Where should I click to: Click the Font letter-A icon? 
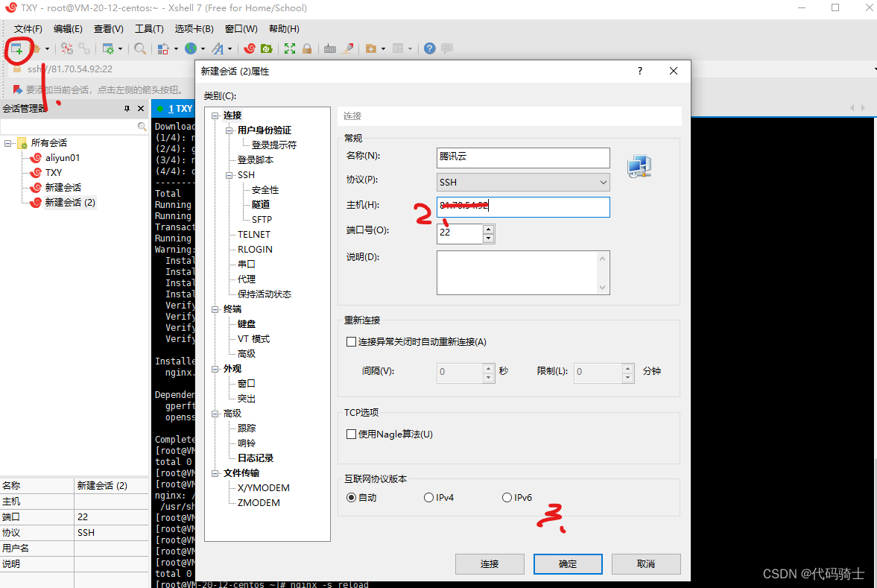[218, 48]
